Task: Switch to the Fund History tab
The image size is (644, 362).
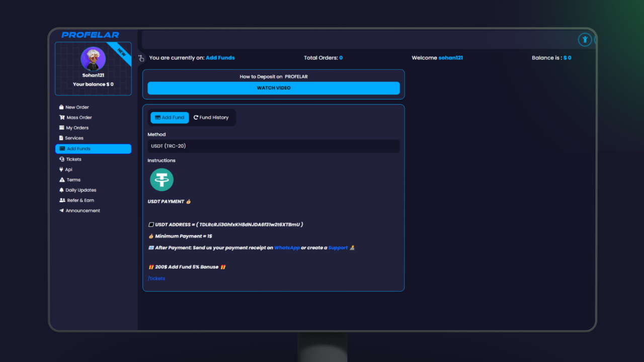Action: tap(211, 118)
